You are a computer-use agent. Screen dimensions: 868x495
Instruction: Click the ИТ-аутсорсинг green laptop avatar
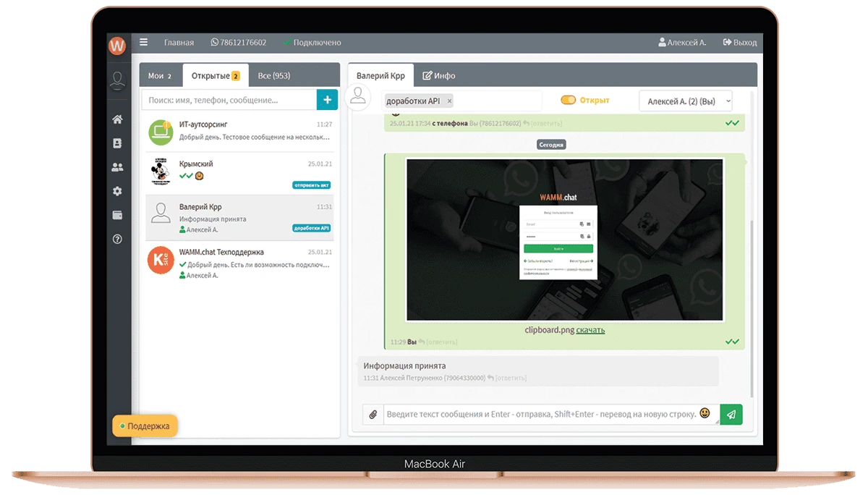(x=161, y=132)
